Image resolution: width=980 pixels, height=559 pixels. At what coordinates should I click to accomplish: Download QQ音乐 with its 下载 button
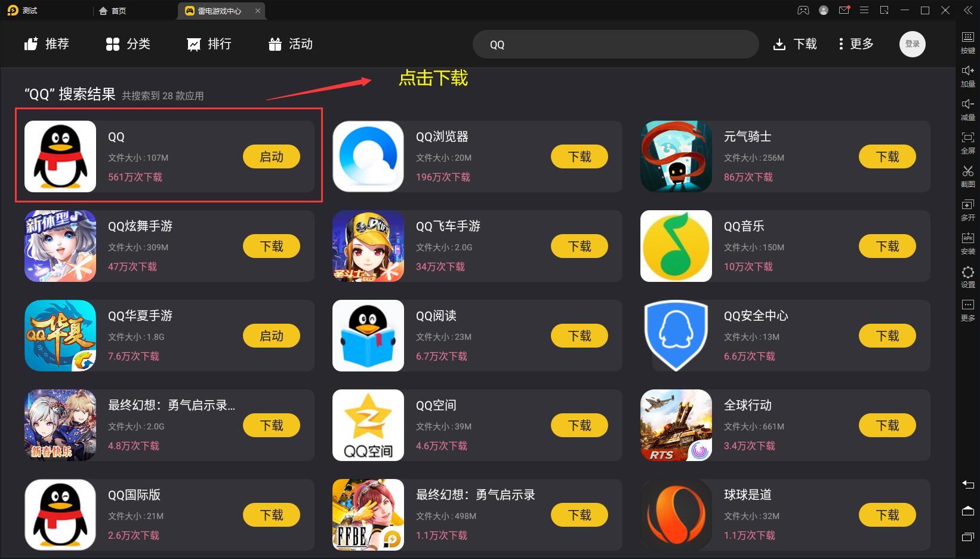(x=887, y=246)
